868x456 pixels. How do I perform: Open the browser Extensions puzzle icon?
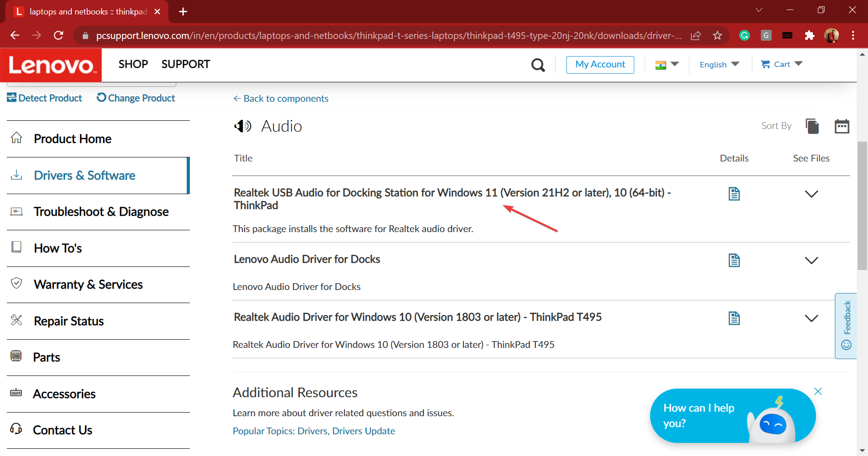click(810, 35)
